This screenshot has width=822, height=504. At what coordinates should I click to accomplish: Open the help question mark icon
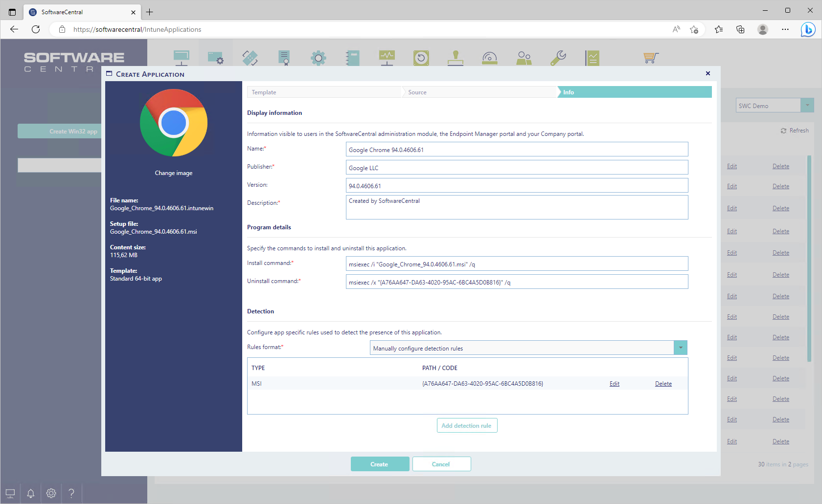coord(71,493)
